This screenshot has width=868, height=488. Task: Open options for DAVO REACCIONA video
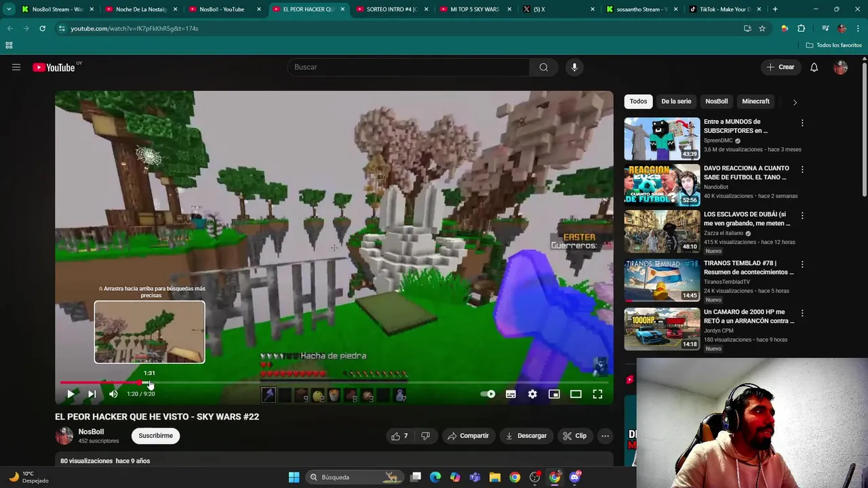point(802,169)
